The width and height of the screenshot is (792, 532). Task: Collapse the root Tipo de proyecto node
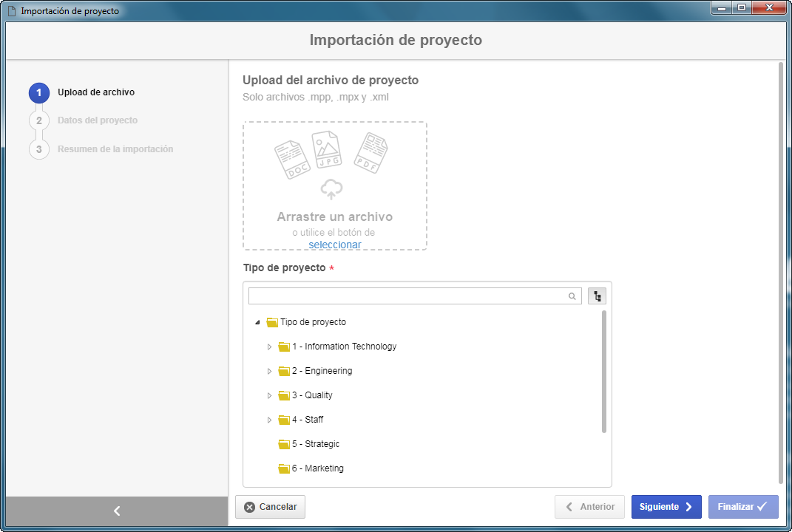tap(257, 322)
